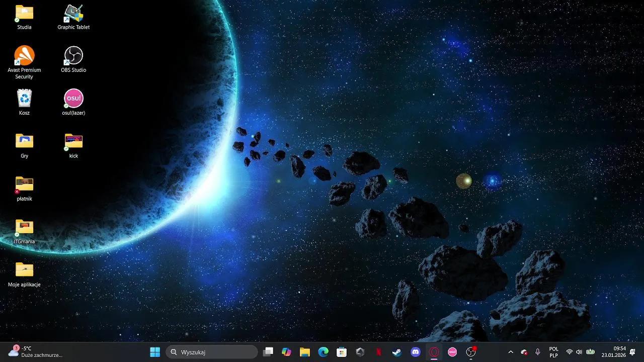The height and width of the screenshot is (362, 644).
Task: Open Microsoft Store from the taskbar
Action: coord(342,352)
